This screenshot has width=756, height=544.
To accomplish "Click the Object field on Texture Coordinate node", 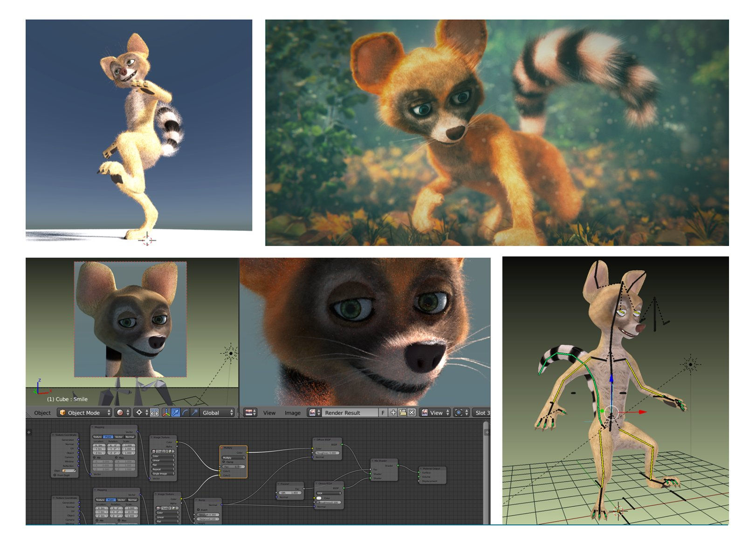I will coord(69,470).
